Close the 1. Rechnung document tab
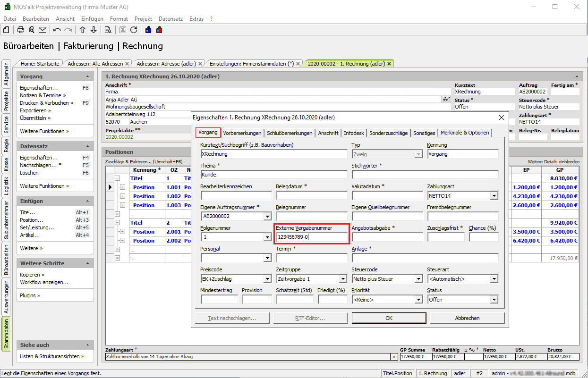This screenshot has height=378, width=588. click(389, 63)
